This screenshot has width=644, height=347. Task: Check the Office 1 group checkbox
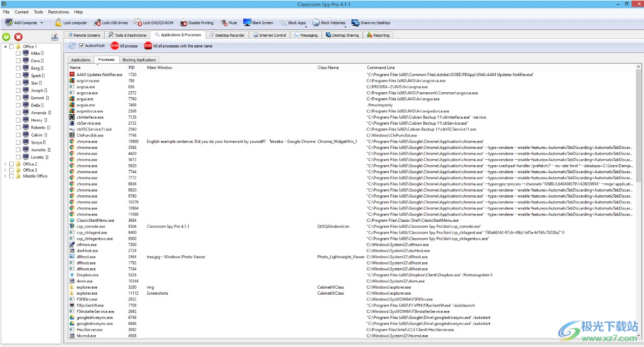point(11,46)
